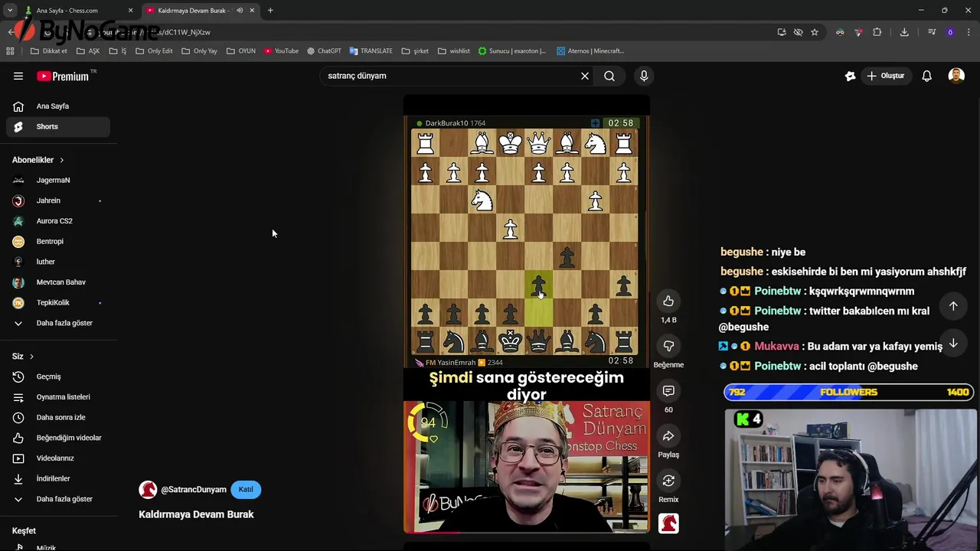Image resolution: width=980 pixels, height=551 pixels.
Task: Open the comments on the short
Action: 668,391
